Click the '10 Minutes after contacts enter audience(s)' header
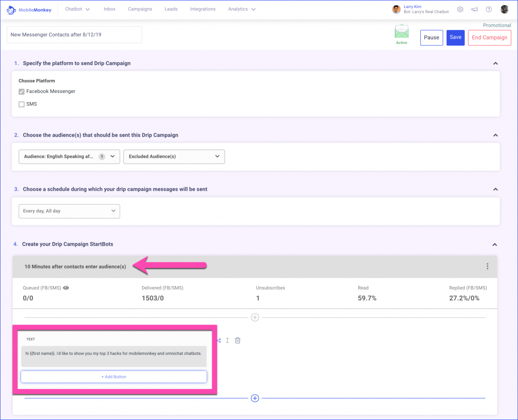The width and height of the screenshot is (518, 420). click(x=75, y=266)
